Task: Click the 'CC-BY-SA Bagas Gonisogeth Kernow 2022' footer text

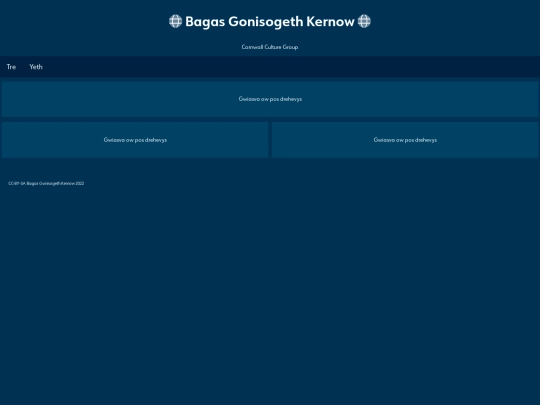Action: (46, 183)
